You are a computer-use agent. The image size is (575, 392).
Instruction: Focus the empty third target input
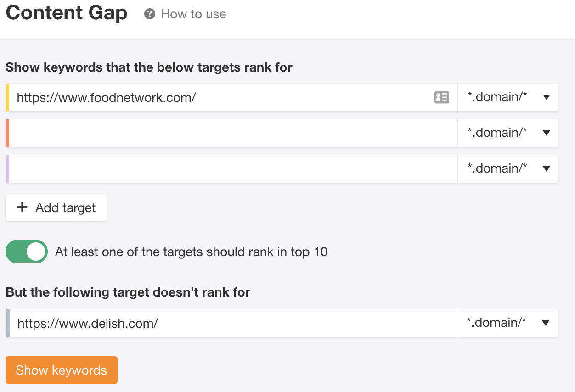[232, 169]
